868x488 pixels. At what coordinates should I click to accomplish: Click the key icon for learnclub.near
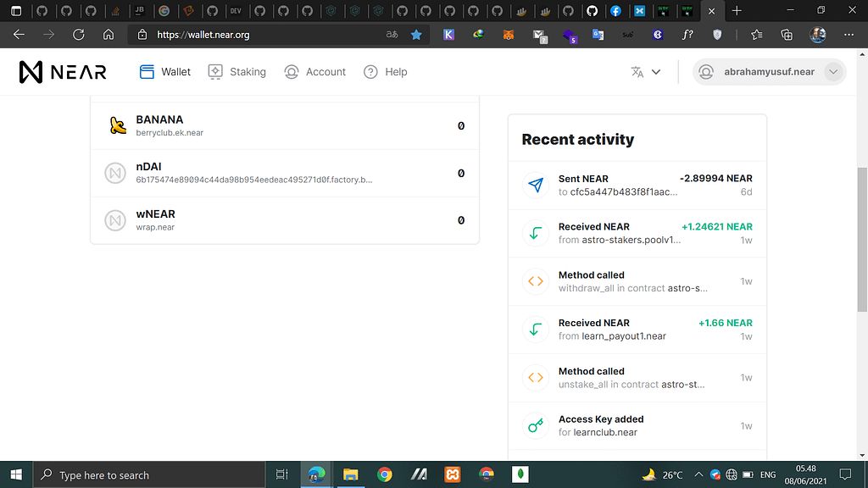coord(536,425)
